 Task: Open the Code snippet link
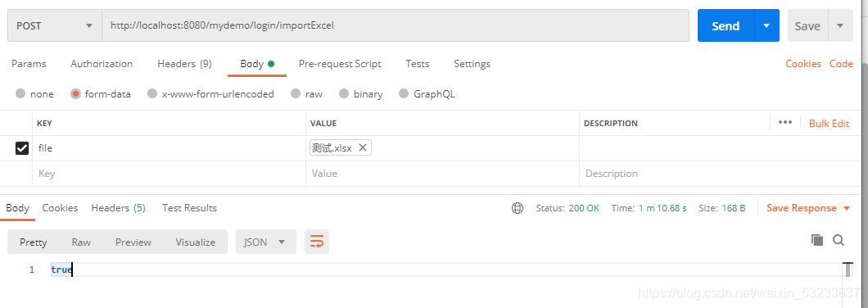[841, 64]
